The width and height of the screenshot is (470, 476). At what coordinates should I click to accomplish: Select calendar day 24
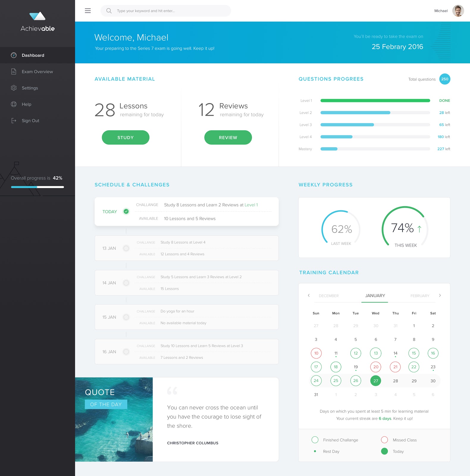pos(316,381)
